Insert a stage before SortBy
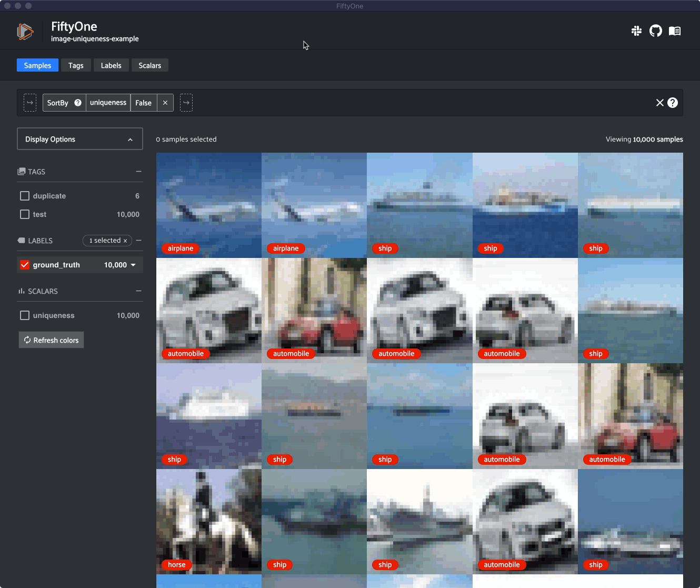Viewport: 700px width, 588px height. [30, 103]
